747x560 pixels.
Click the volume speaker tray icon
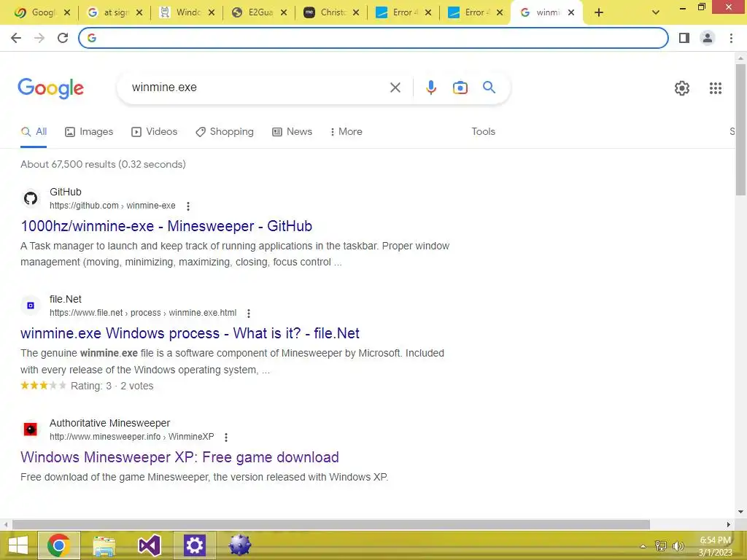click(x=678, y=546)
